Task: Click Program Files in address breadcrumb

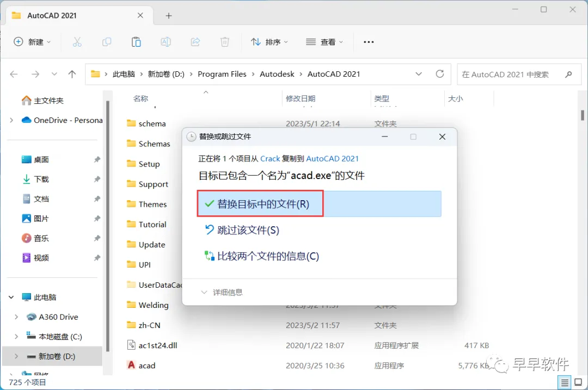Action: [x=222, y=74]
